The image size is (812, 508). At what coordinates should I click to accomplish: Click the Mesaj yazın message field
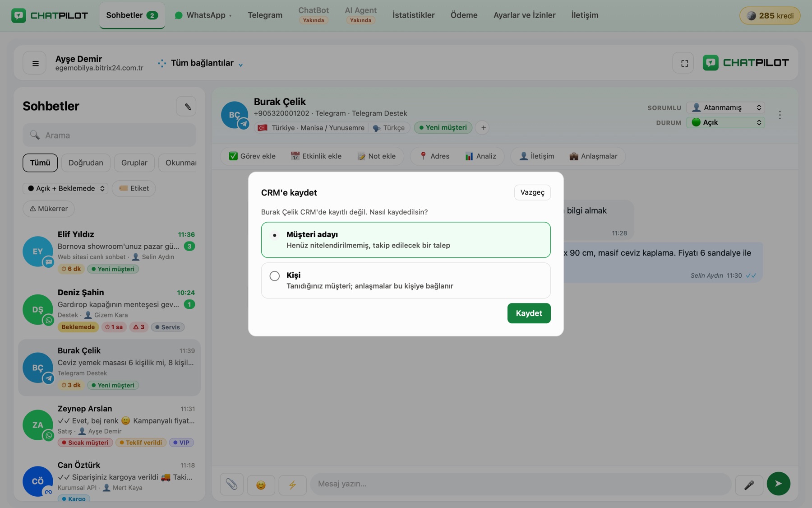click(x=520, y=484)
